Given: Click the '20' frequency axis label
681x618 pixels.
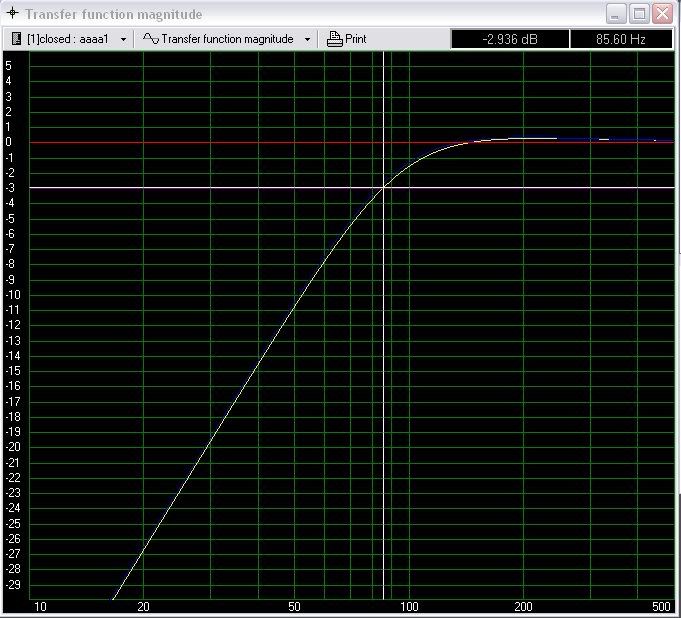Looking at the screenshot, I should point(143,607).
